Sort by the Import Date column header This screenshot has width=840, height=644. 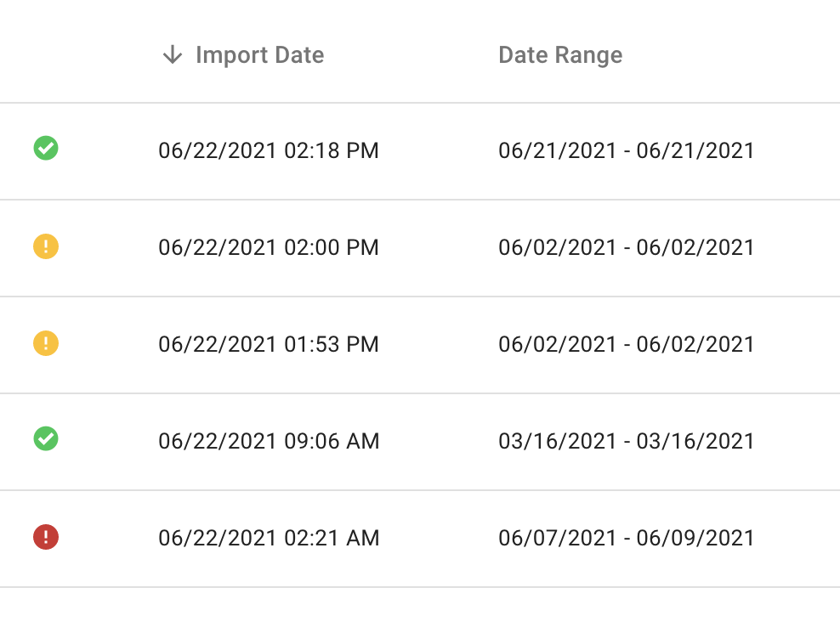[259, 55]
